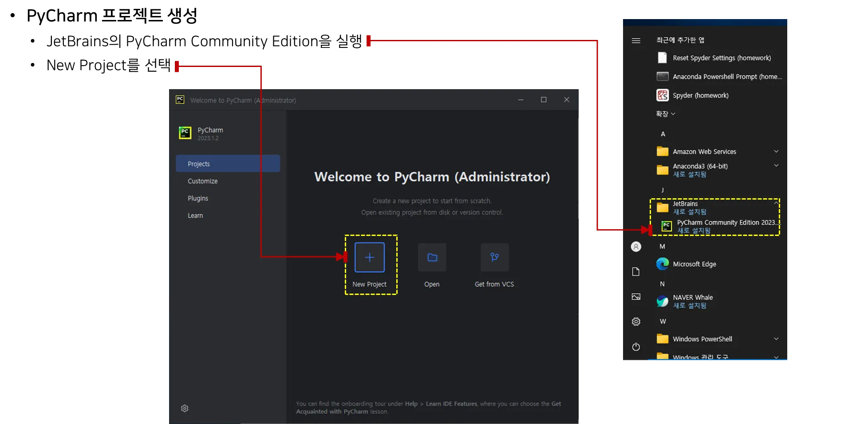Close the Welcome to PyCharm window
868x424 pixels.
[x=567, y=100]
